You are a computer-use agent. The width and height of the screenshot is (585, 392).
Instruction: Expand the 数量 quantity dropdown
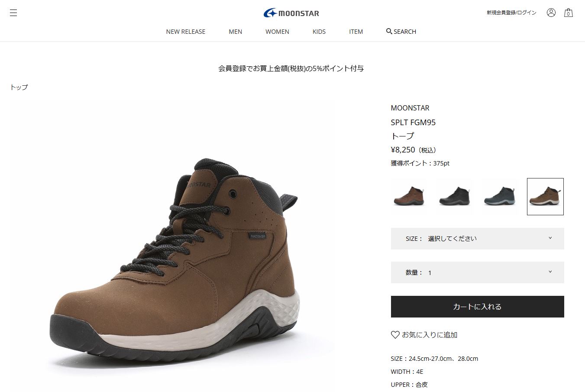click(x=477, y=272)
